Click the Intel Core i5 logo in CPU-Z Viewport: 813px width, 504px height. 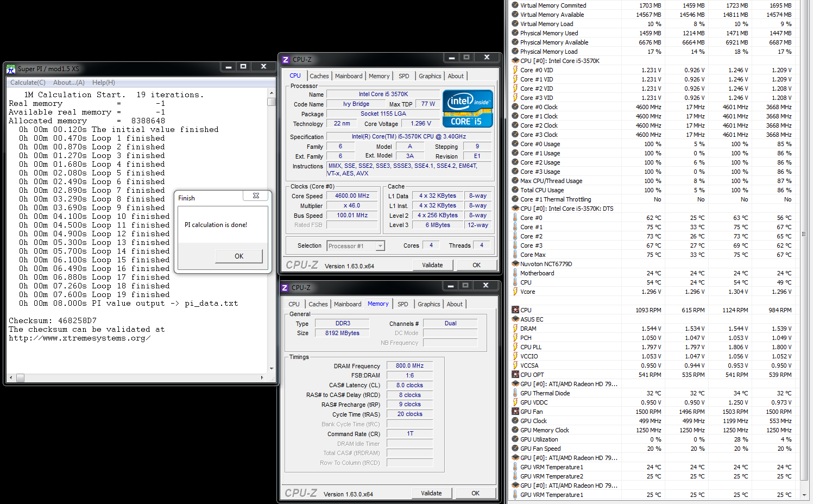(468, 109)
